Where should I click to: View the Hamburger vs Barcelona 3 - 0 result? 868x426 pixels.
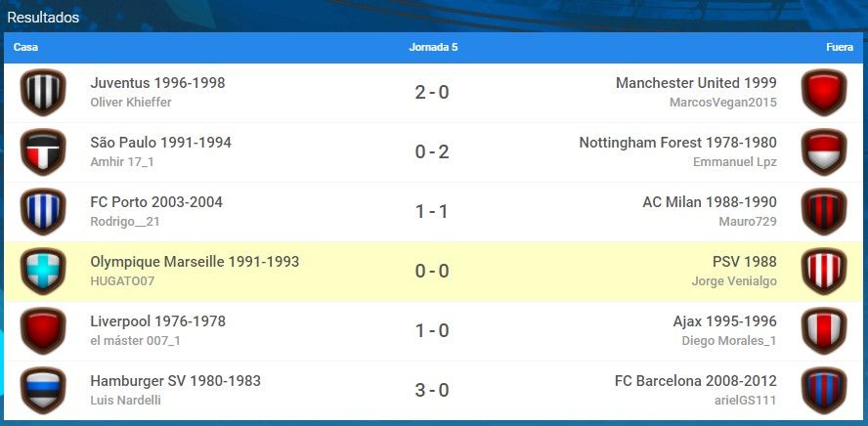(432, 391)
